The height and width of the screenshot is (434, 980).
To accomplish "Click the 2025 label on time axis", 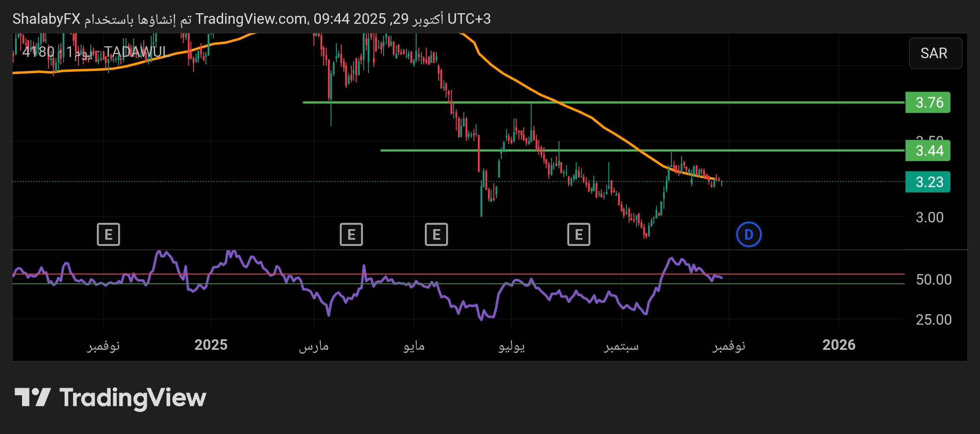I will pos(211,345).
